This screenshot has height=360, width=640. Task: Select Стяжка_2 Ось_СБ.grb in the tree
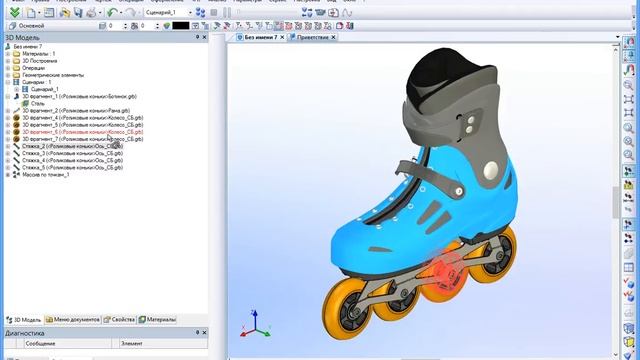[72, 146]
